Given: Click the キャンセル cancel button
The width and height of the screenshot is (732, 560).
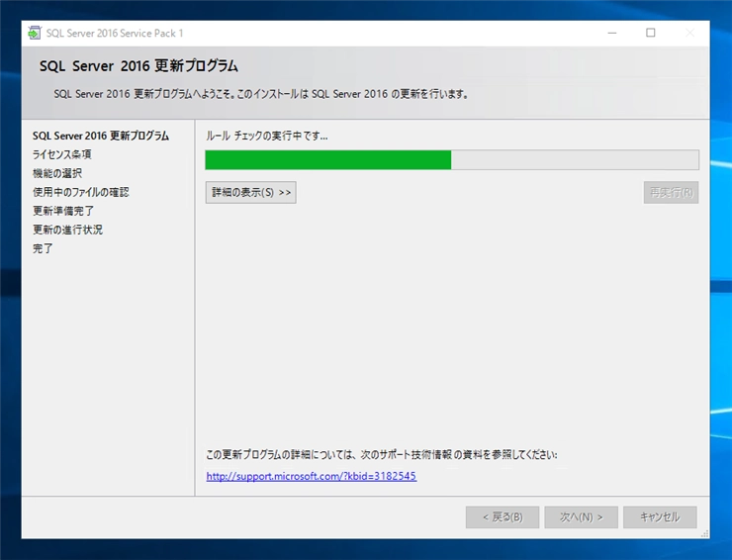Looking at the screenshot, I should point(660,517).
